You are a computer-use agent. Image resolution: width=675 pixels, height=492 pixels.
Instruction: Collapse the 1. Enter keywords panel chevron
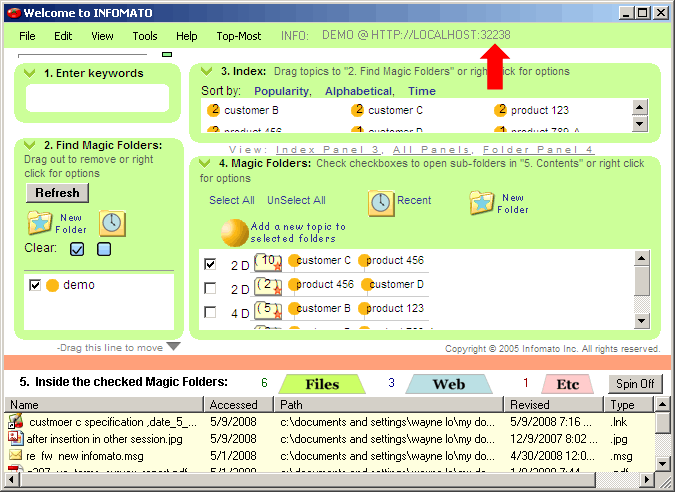[30, 73]
